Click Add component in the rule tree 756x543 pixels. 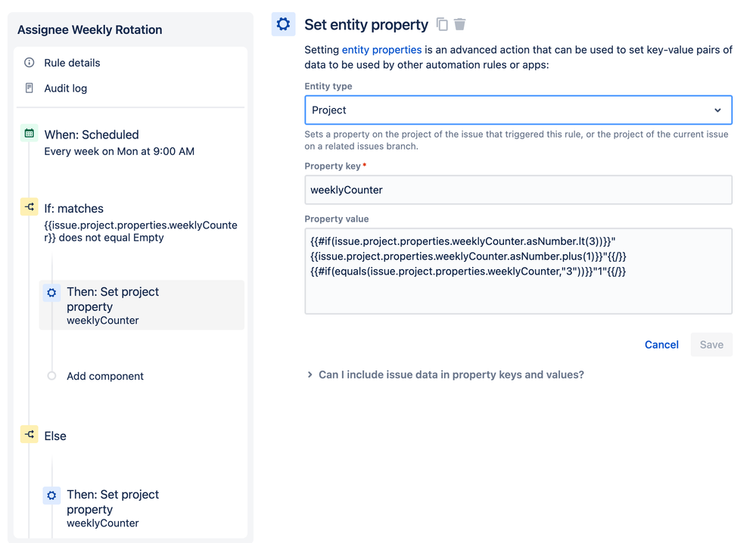click(105, 376)
